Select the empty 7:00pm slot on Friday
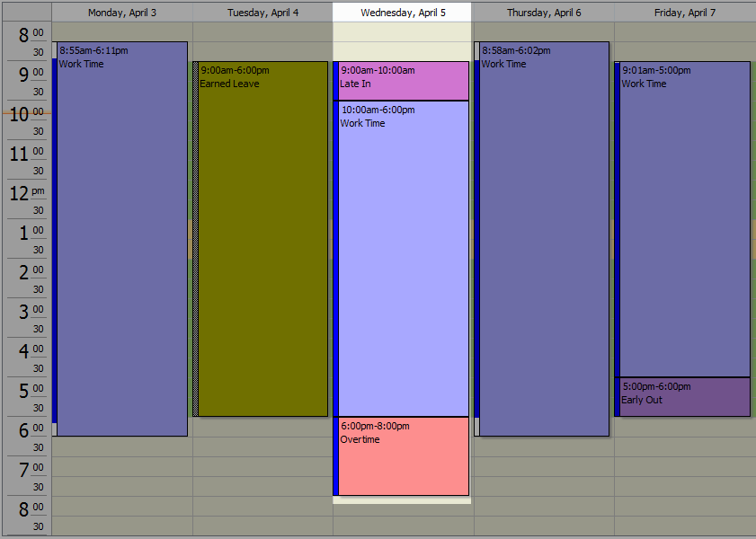The width and height of the screenshot is (756, 539). pos(685,466)
